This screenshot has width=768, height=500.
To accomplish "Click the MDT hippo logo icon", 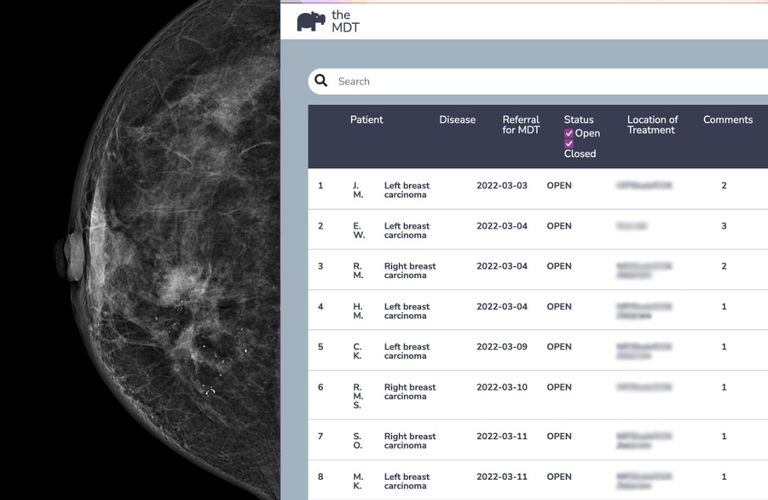I will point(311,22).
